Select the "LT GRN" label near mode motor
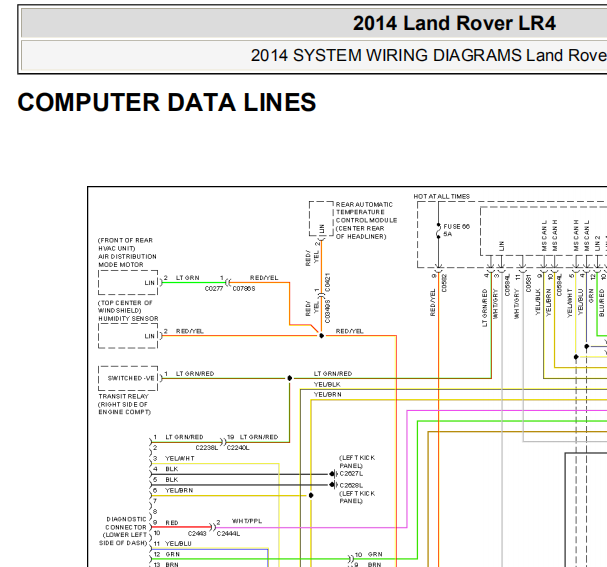Viewport: 607px width, 567px height. (188, 278)
